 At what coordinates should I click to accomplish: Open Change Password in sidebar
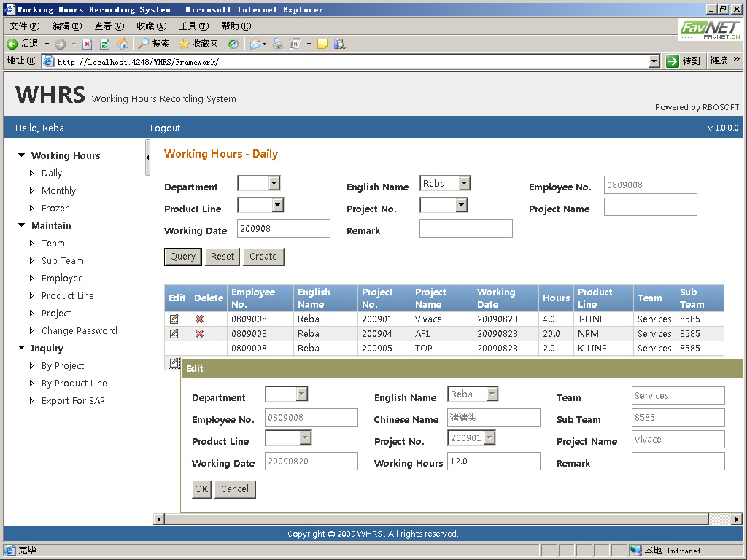pyautogui.click(x=79, y=330)
